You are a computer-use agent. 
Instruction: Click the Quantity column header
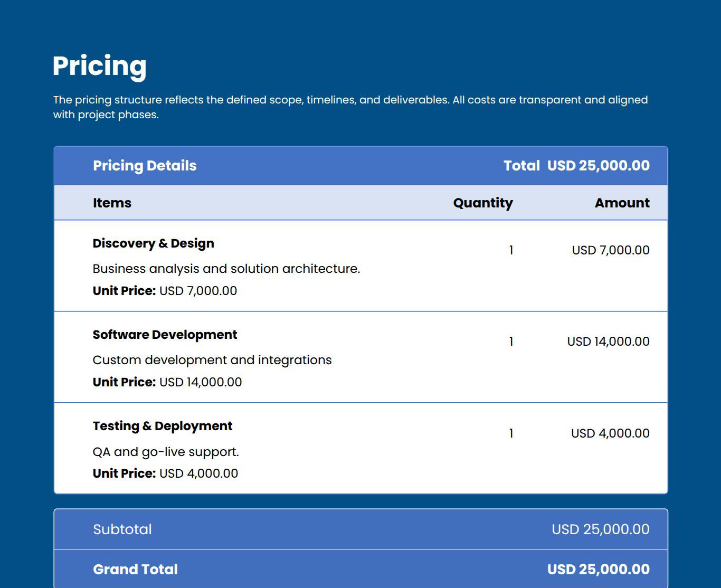pyautogui.click(x=483, y=203)
